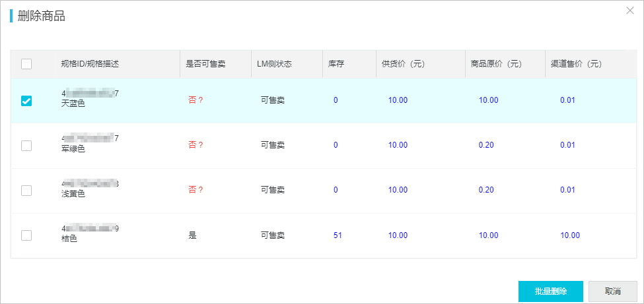The height and width of the screenshot is (304, 644).
Task: Click stock value 51 in 桔色 row
Action: coord(338,235)
